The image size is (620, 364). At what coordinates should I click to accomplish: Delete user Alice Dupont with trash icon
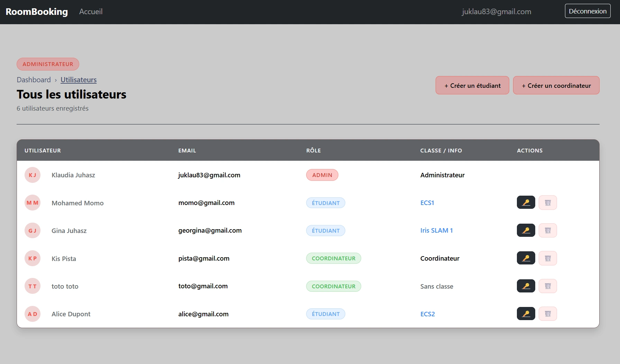point(548,314)
